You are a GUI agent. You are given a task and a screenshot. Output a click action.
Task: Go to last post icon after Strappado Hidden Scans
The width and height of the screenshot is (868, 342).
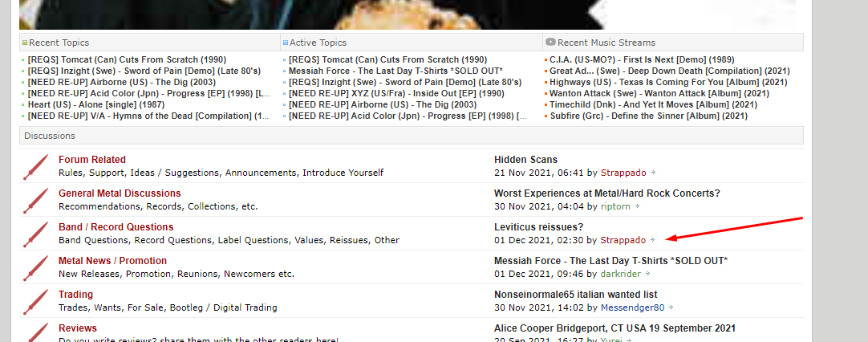tap(653, 173)
